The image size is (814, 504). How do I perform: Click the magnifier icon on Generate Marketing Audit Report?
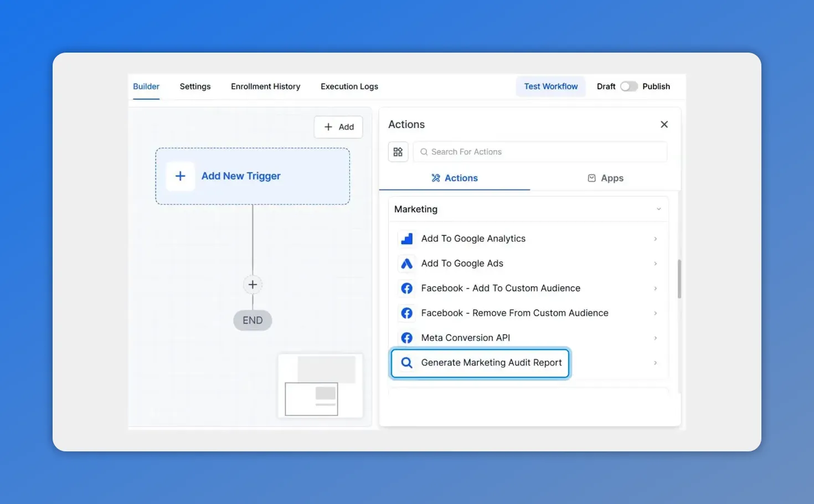(x=406, y=362)
